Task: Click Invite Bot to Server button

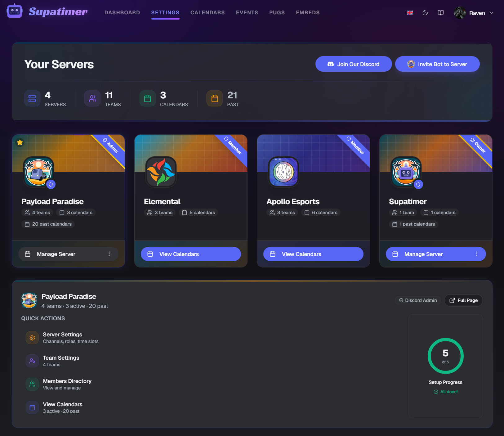Action: pyautogui.click(x=437, y=64)
